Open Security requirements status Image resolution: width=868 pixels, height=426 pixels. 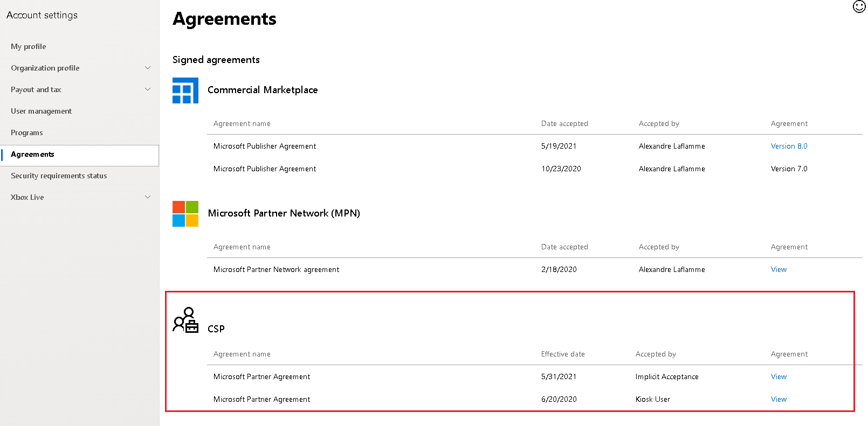coord(59,176)
